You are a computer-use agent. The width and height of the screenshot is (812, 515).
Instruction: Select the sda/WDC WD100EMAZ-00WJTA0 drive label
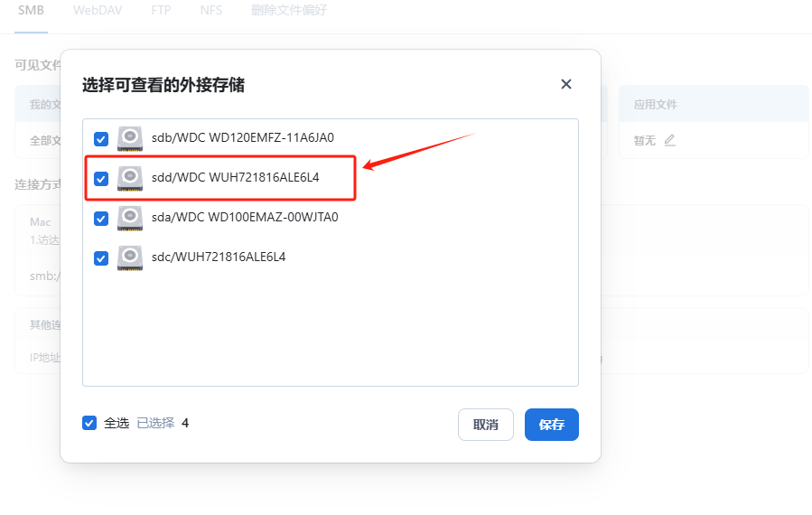(x=245, y=217)
